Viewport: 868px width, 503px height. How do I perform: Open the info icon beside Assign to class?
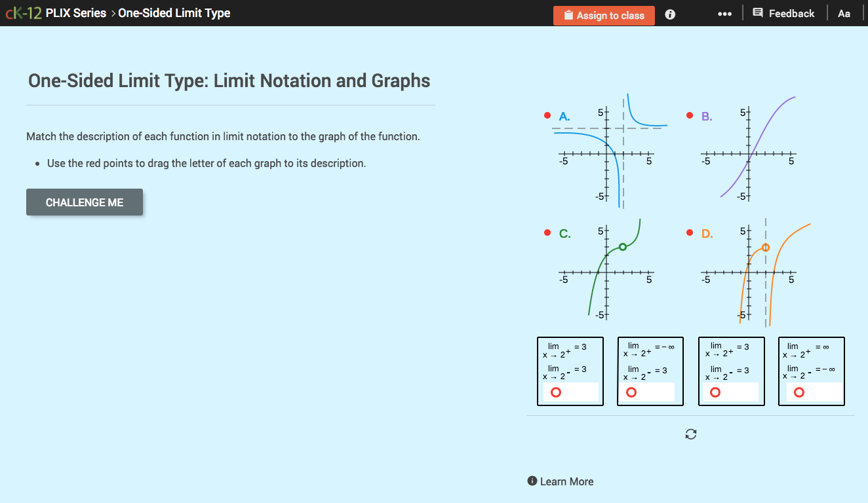pyautogui.click(x=669, y=14)
